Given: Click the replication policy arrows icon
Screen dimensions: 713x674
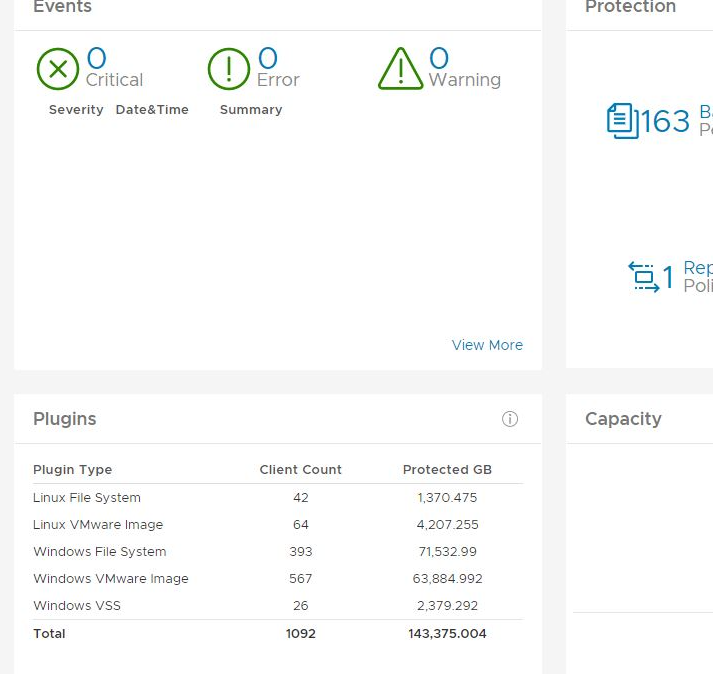Looking at the screenshot, I should point(643,276).
